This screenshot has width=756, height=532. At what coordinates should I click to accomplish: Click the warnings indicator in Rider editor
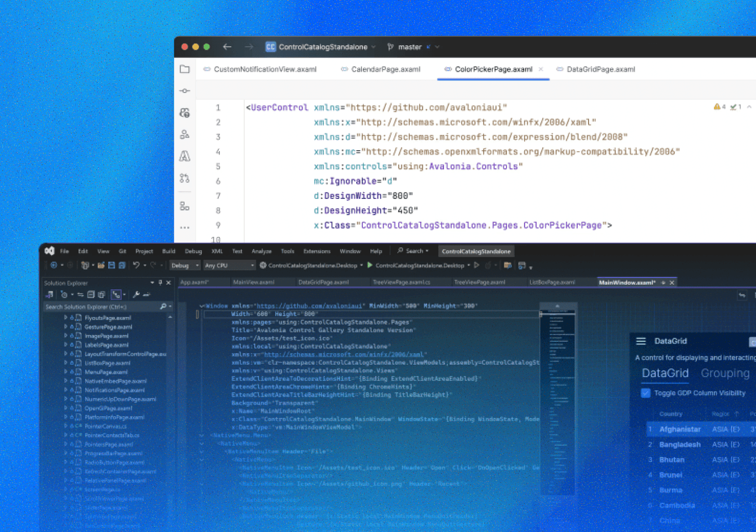720,107
